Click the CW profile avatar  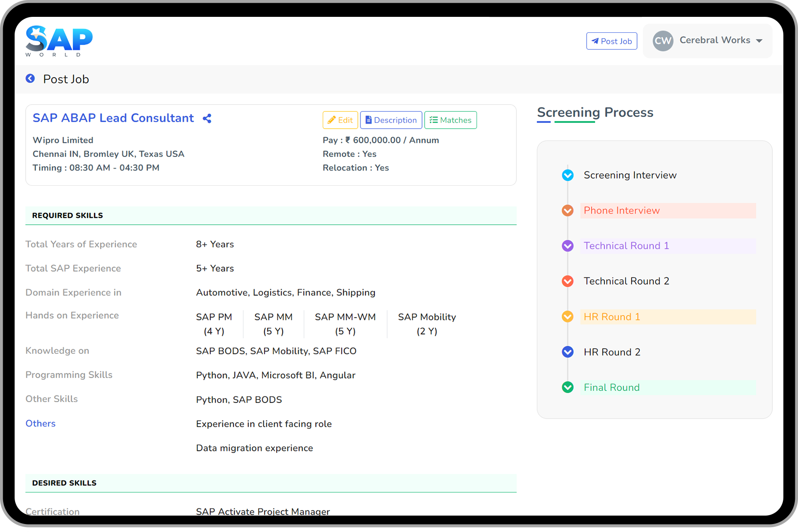tap(663, 41)
